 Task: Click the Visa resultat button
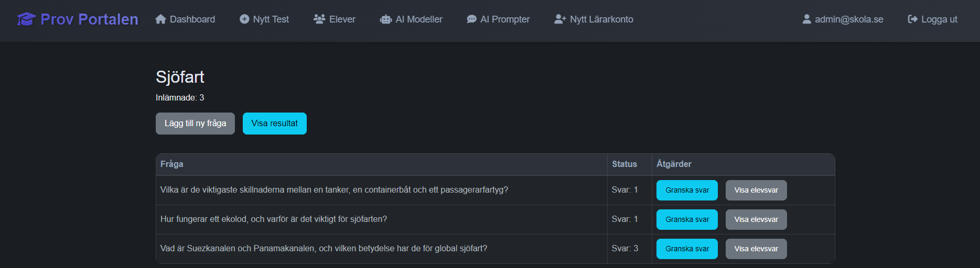coord(275,124)
